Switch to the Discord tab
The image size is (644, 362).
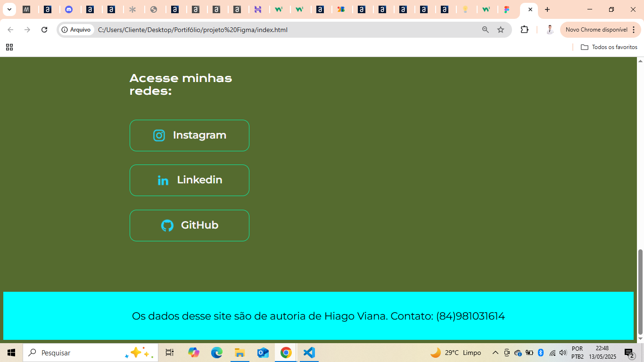click(69, 9)
